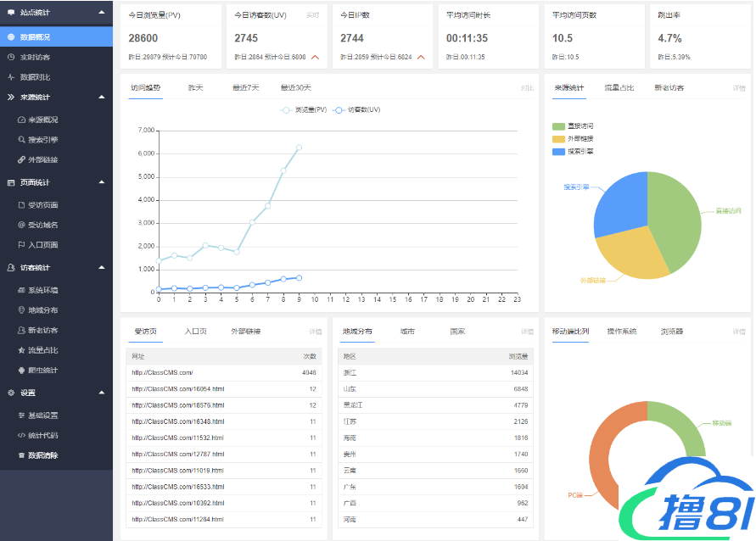Toggle 浏览量(PV) series in chart legend
Viewport: 756px width, 541px height.
coord(305,110)
